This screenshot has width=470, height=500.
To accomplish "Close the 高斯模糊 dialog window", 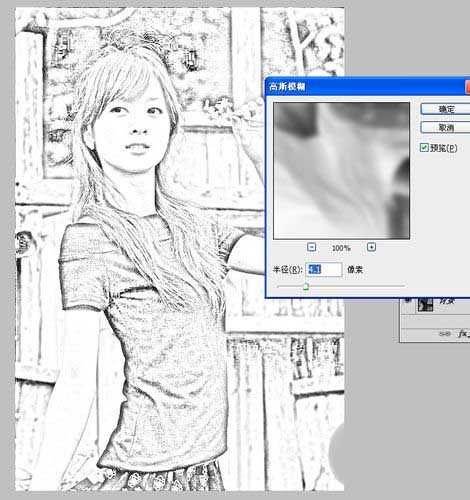I will [468, 87].
